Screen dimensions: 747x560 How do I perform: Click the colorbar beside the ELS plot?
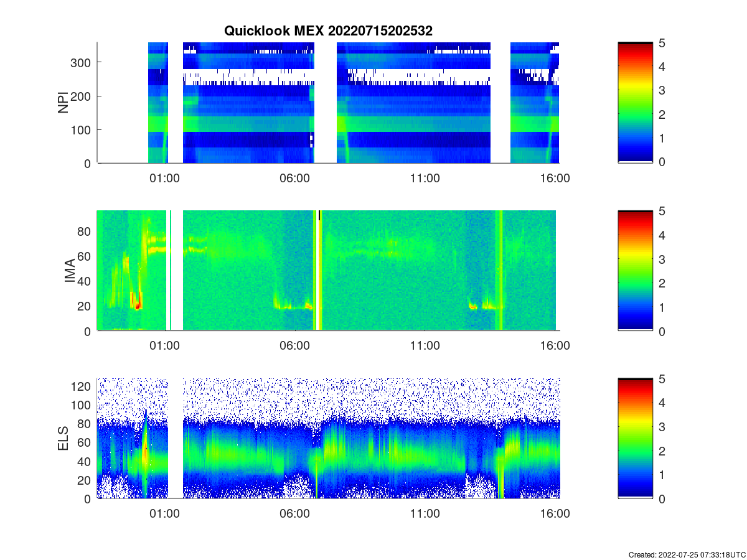pos(635,438)
